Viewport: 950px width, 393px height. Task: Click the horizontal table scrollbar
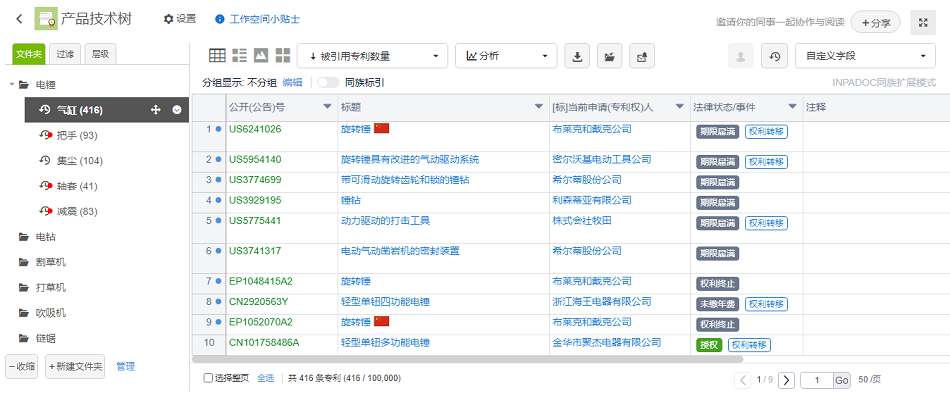coord(468,359)
